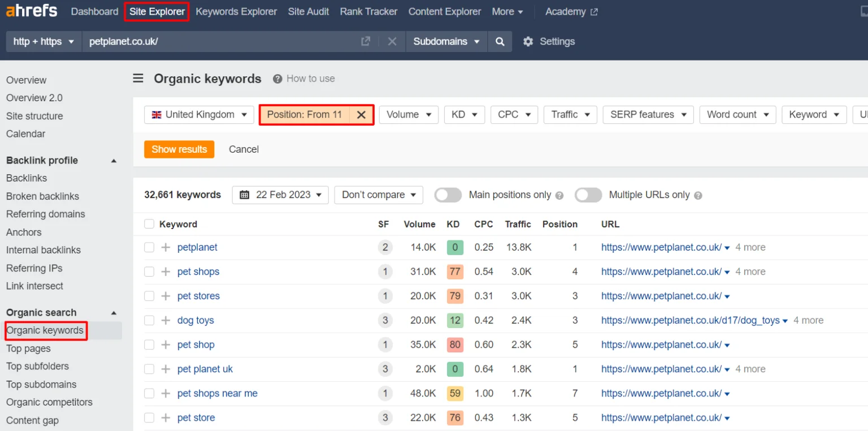868x431 pixels.
Task: Click the Settings gear icon
Action: click(528, 41)
